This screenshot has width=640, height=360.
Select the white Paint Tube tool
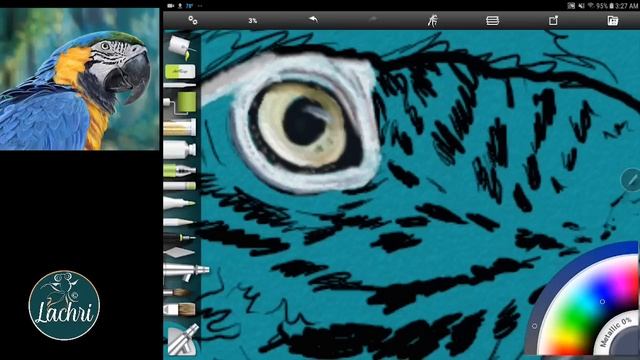[x=180, y=150]
